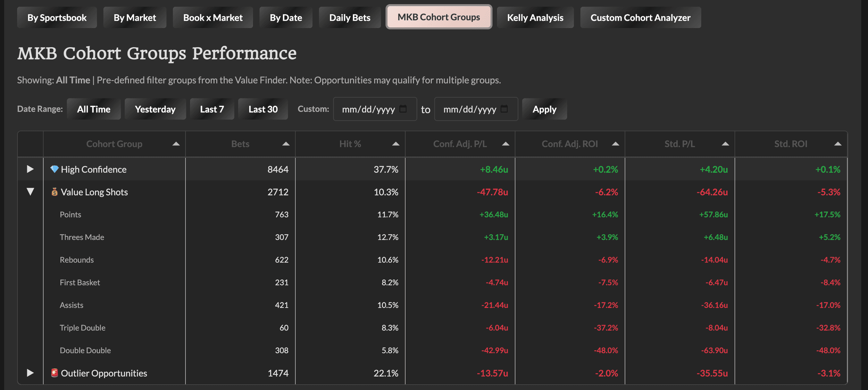Open the By Sportsbook tab

click(x=57, y=18)
